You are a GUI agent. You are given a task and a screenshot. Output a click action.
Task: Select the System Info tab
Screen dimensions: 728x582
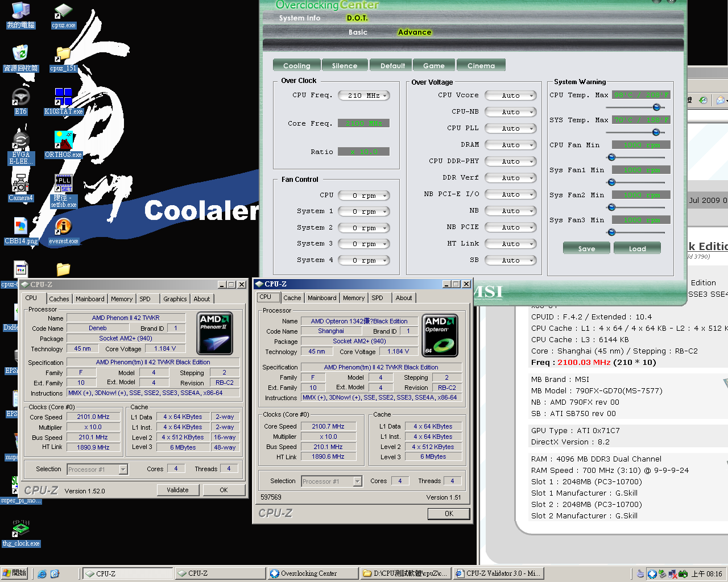pyautogui.click(x=300, y=18)
